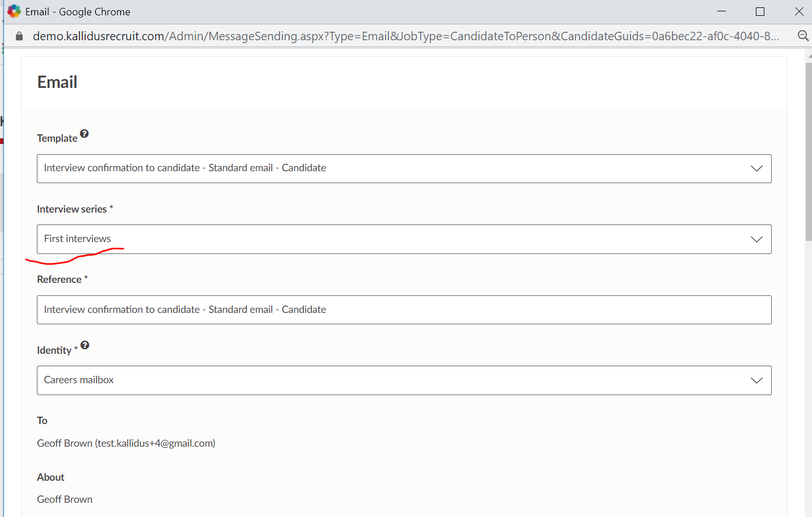Click the vertical scrollbar thumb
Image resolution: width=812 pixels, height=517 pixels.
[808, 152]
